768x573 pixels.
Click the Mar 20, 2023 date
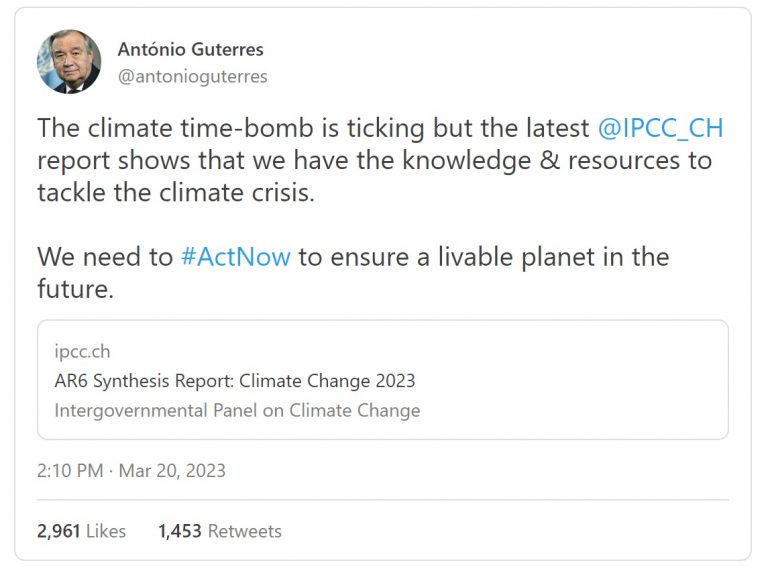click(172, 471)
